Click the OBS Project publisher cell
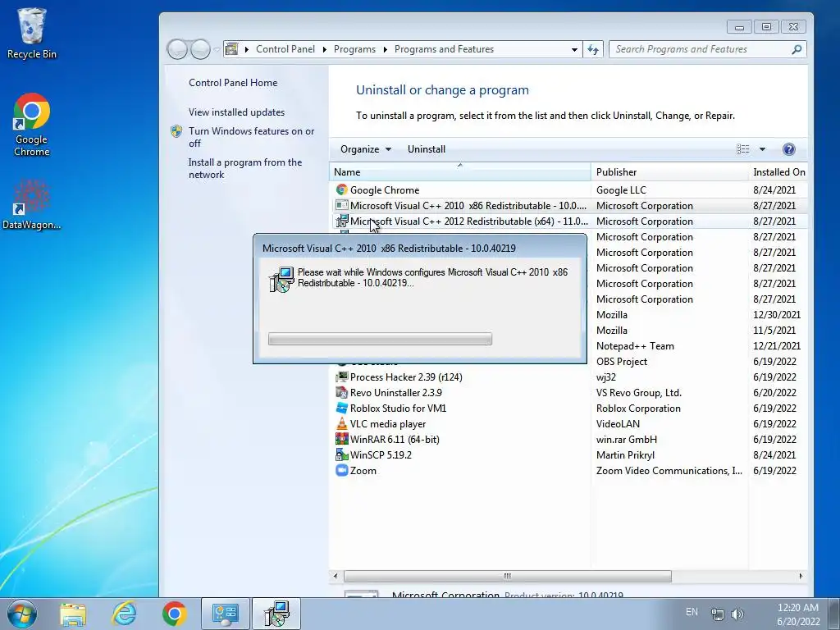 pyautogui.click(x=622, y=361)
